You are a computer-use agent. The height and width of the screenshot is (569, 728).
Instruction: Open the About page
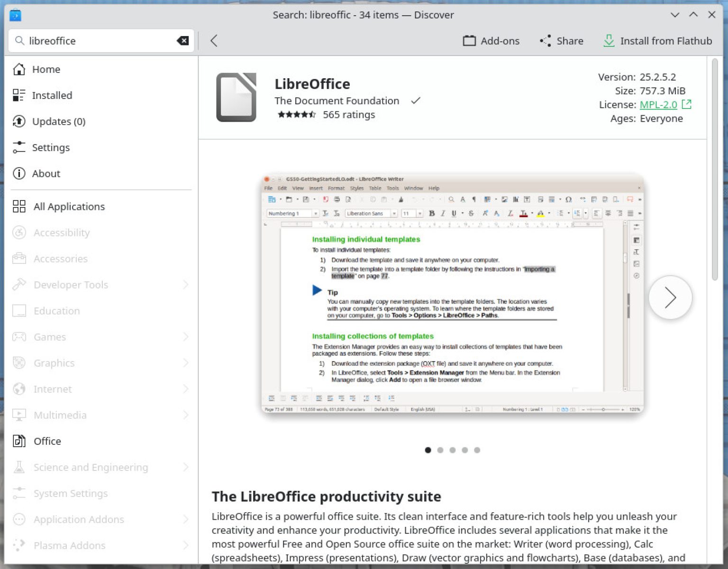[46, 173]
